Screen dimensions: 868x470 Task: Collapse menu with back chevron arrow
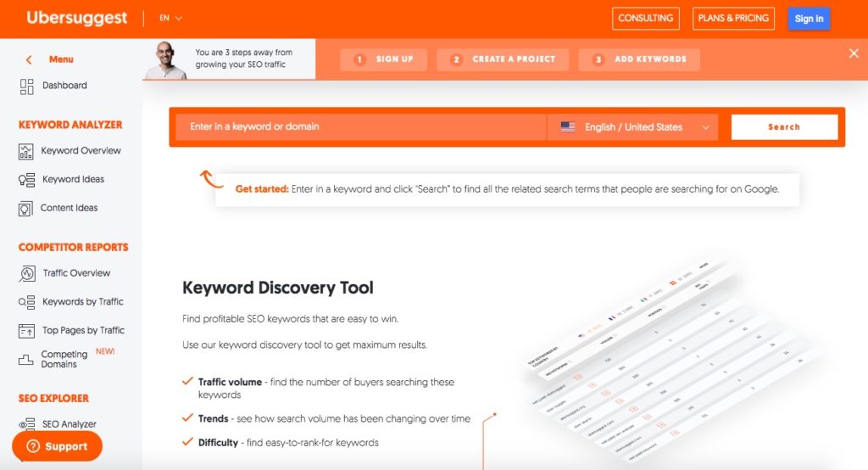29,59
